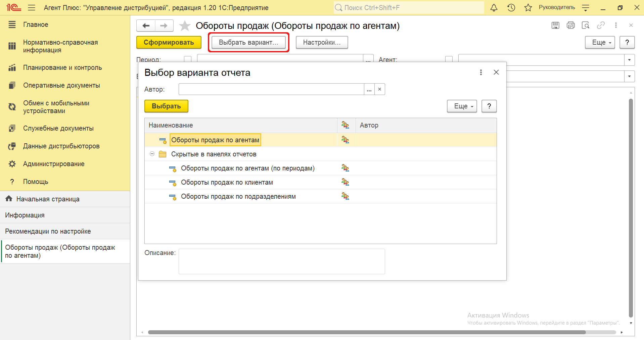Print report with printer icon
The width and height of the screenshot is (644, 340).
(x=570, y=25)
